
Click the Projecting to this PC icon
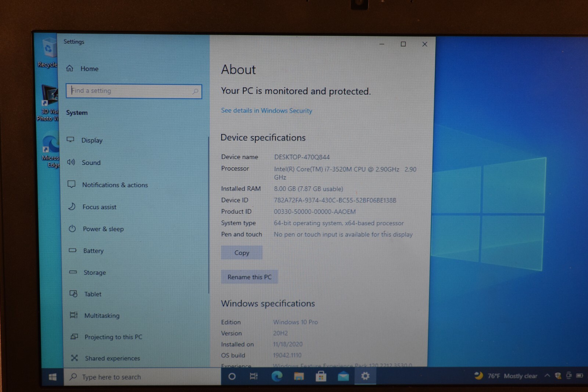pyautogui.click(x=74, y=337)
